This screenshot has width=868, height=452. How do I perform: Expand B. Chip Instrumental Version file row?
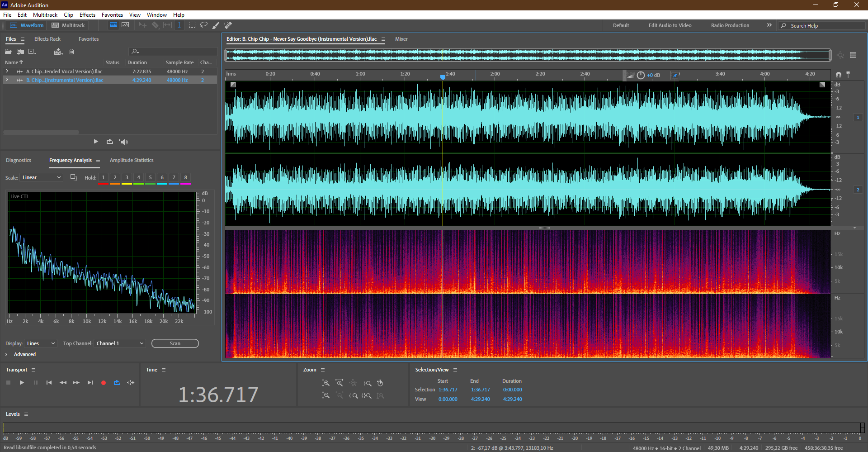[x=7, y=80]
